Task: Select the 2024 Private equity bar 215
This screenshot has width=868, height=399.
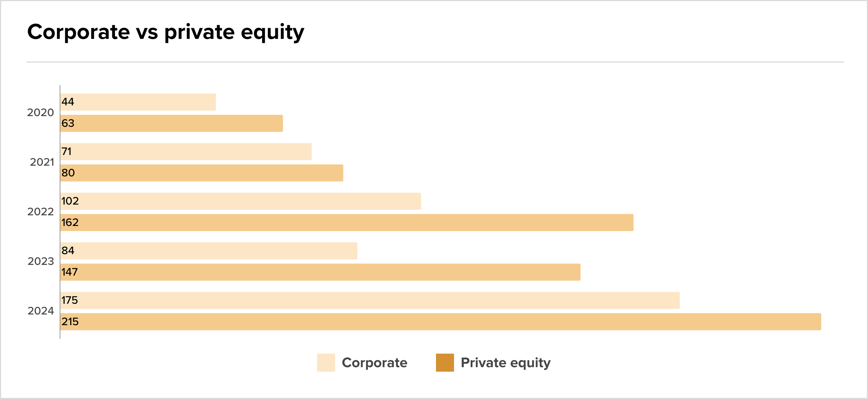Action: (x=441, y=322)
